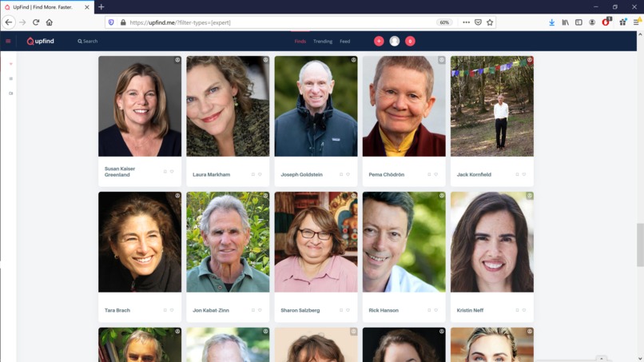Toggle heart on Tara Brach card
This screenshot has width=644, height=362.
(172, 310)
